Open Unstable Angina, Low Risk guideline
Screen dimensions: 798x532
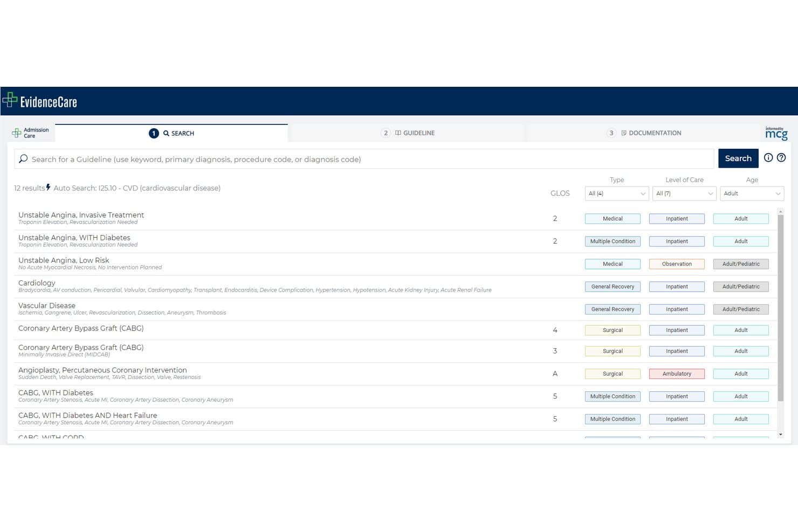coord(64,260)
